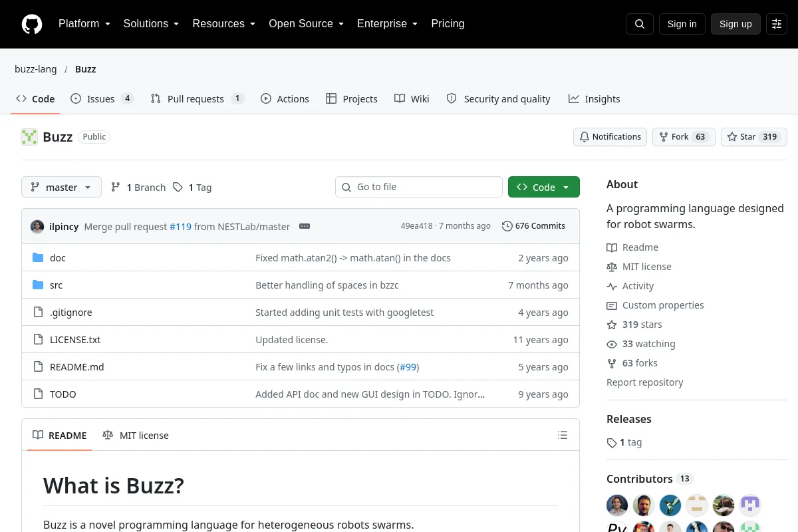Click ilpincy's commit author avatar

37,226
